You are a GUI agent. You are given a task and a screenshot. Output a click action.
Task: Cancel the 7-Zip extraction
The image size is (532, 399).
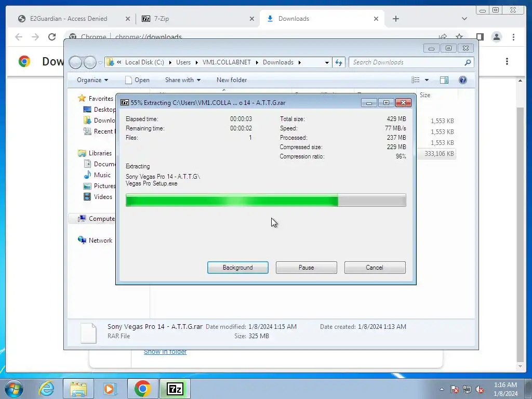[375, 268]
